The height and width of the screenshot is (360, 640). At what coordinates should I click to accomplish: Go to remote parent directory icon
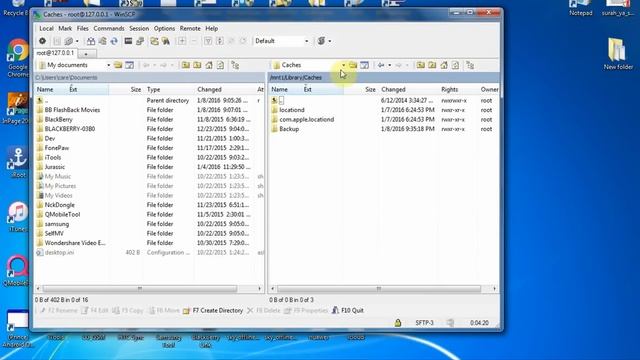[420, 65]
